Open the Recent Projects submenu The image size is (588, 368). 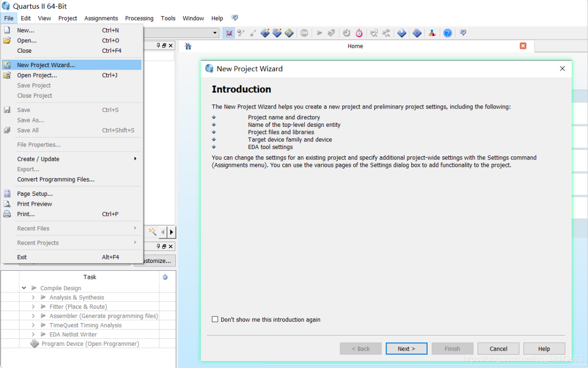coord(72,243)
